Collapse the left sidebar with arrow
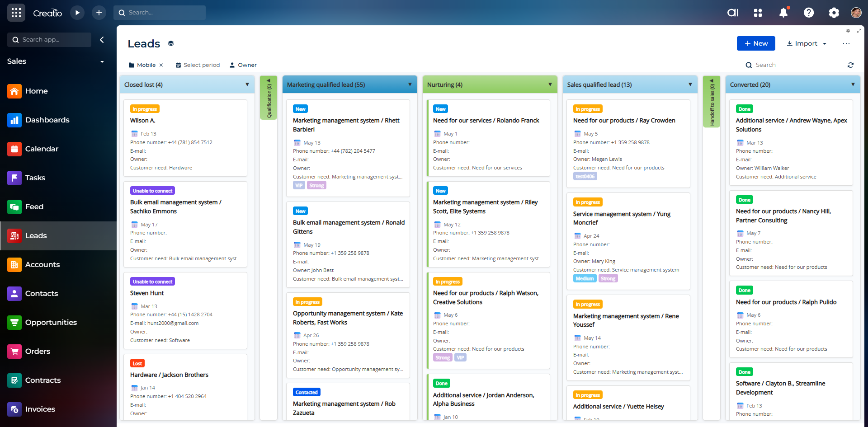Screen dimensions: 868x427 [x=102, y=40]
